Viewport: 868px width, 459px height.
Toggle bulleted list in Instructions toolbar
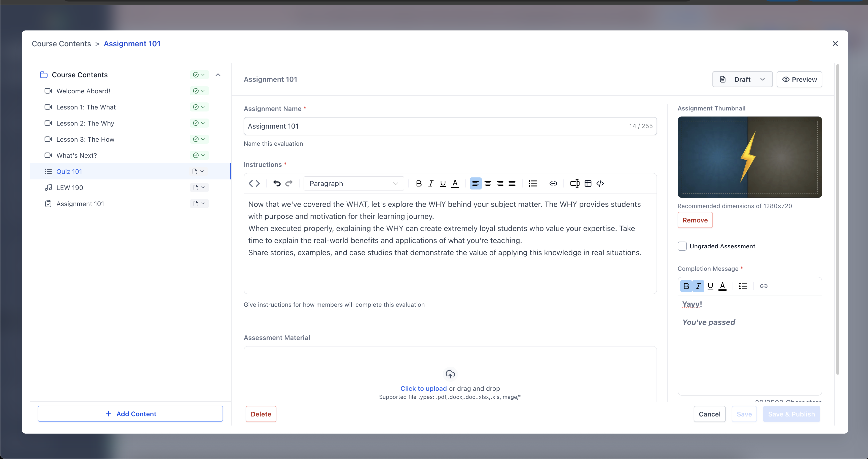coord(532,183)
